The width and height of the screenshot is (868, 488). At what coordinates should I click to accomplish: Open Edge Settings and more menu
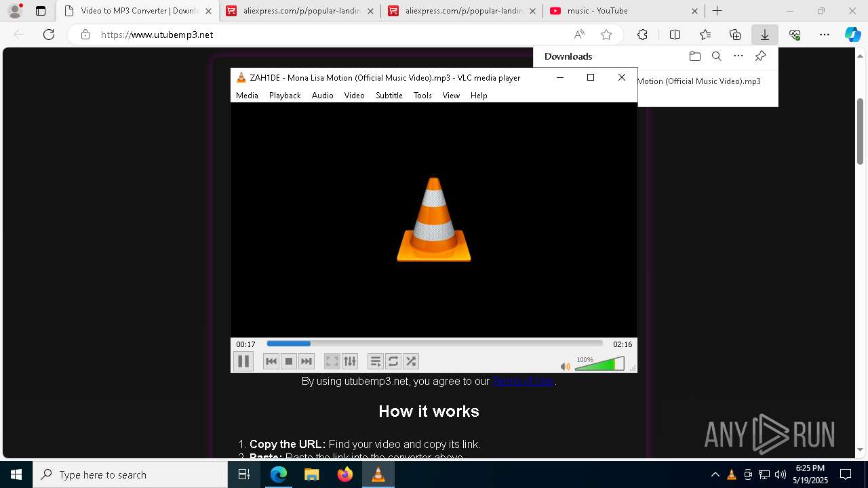coord(825,35)
